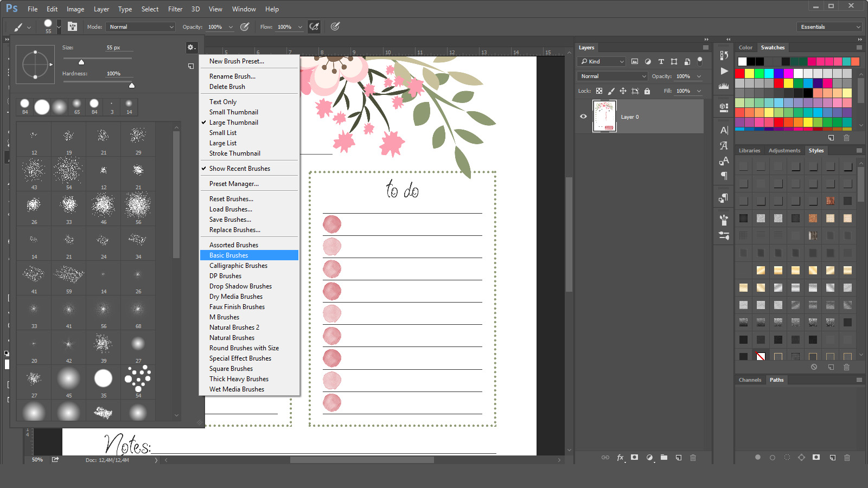Screen dimensions: 868x488
Task: Open the Essentials workspace dropdown
Action: [830, 27]
